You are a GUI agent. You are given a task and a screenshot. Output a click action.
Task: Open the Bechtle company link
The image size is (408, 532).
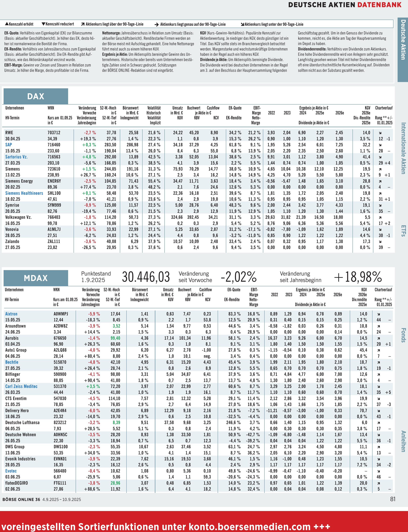click(x=12, y=362)
